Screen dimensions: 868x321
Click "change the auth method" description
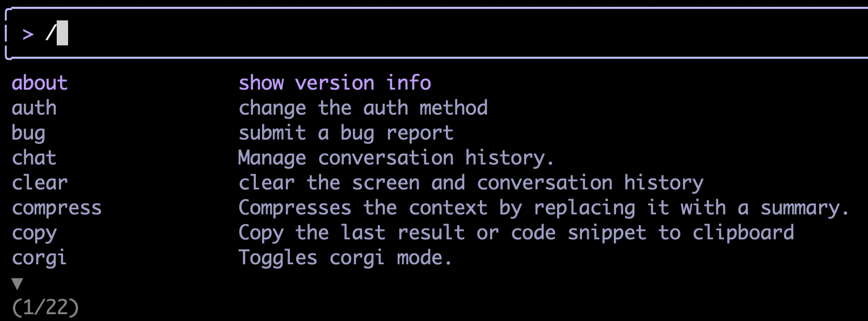tap(363, 108)
